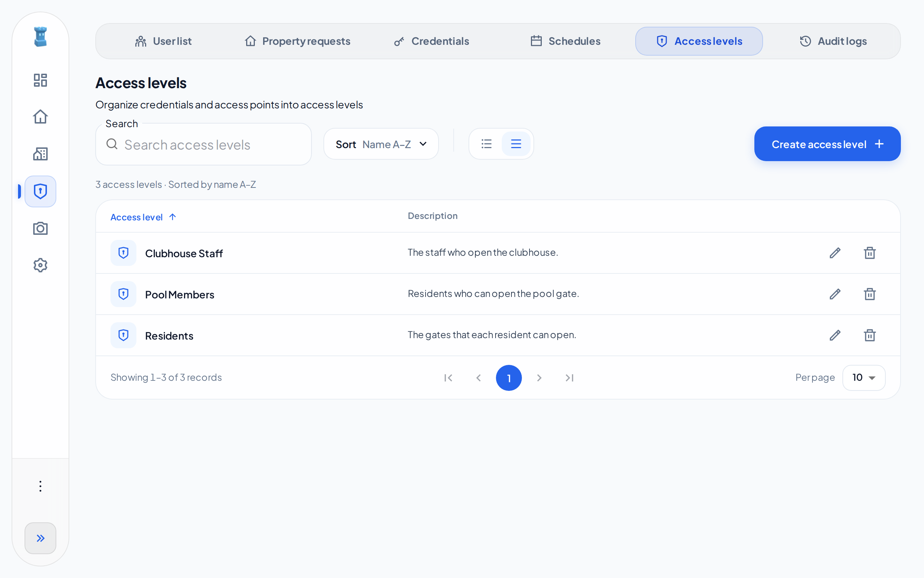This screenshot has width=924, height=578.
Task: Open the camera icon in sidebar
Action: [40, 228]
